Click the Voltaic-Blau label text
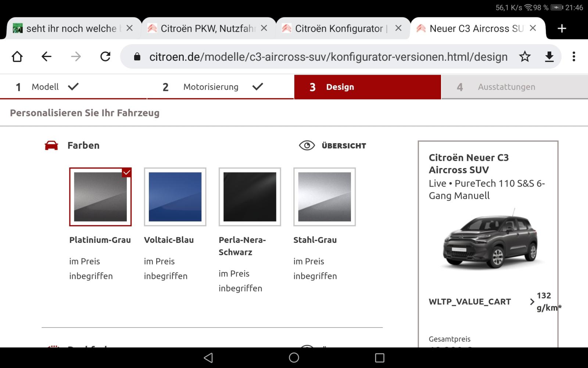Viewport: 588px width, 368px height. coord(169,240)
